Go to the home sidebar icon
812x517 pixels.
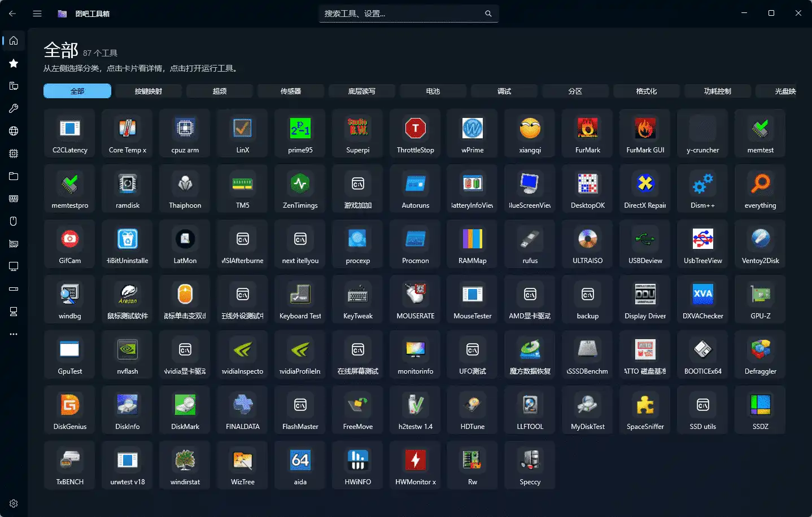(x=14, y=41)
